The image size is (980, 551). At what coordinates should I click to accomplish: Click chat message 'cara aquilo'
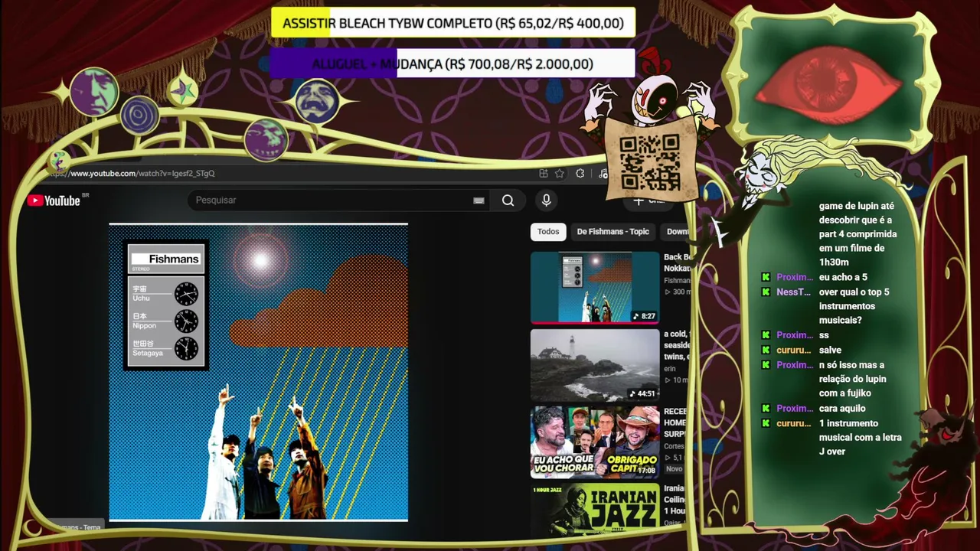click(x=842, y=408)
